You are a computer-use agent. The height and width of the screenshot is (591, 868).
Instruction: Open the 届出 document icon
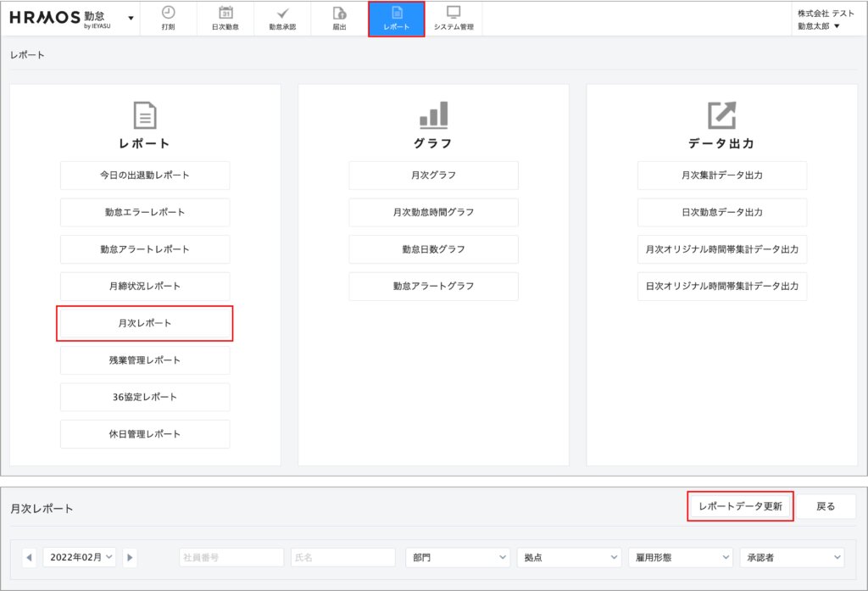(339, 13)
